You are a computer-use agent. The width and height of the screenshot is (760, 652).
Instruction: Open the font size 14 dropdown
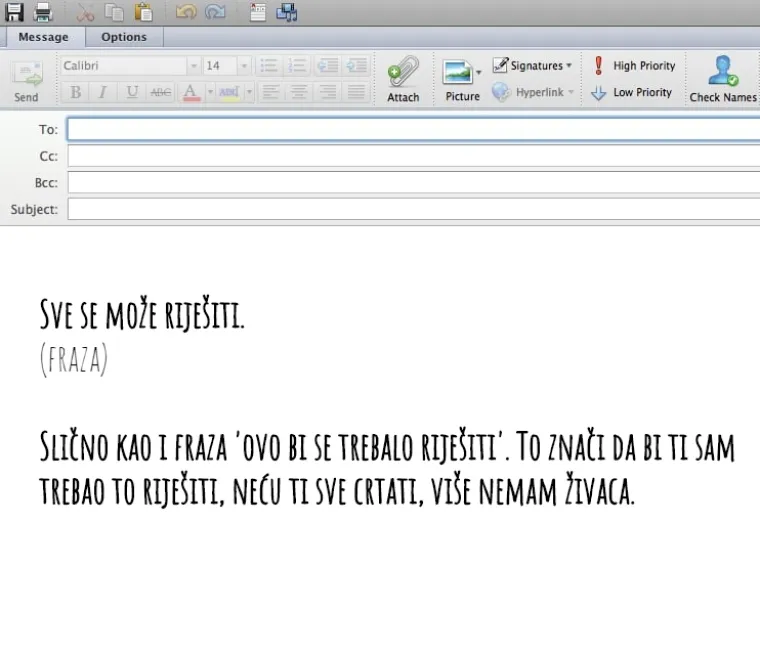tap(243, 66)
